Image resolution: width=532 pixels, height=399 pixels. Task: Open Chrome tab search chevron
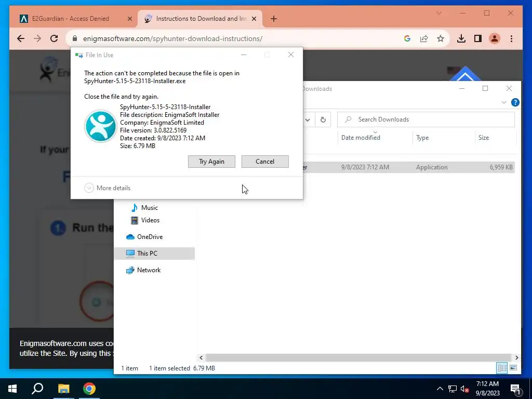438,13
